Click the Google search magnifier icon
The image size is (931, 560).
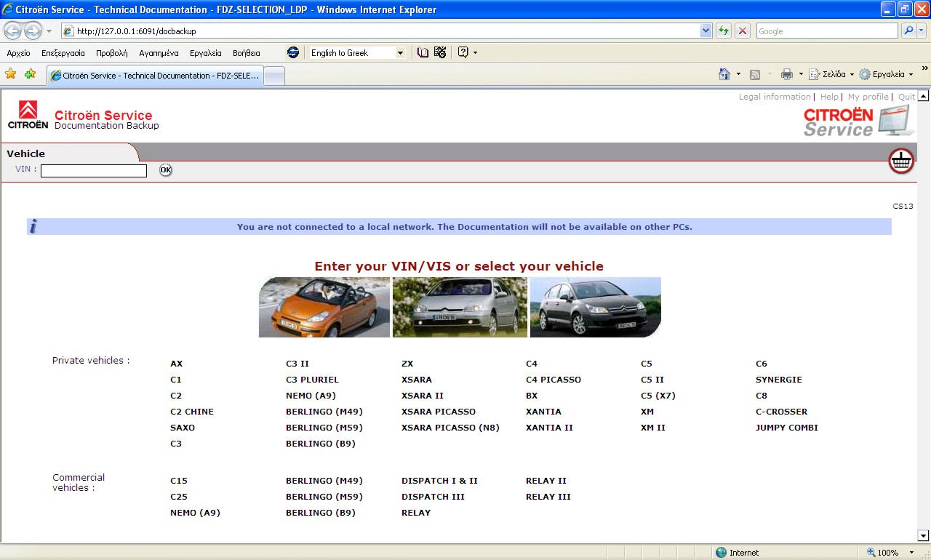coord(908,31)
